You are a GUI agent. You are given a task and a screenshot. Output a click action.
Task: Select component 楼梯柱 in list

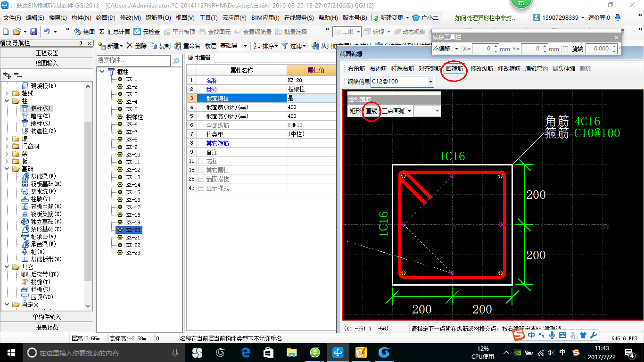click(x=130, y=117)
